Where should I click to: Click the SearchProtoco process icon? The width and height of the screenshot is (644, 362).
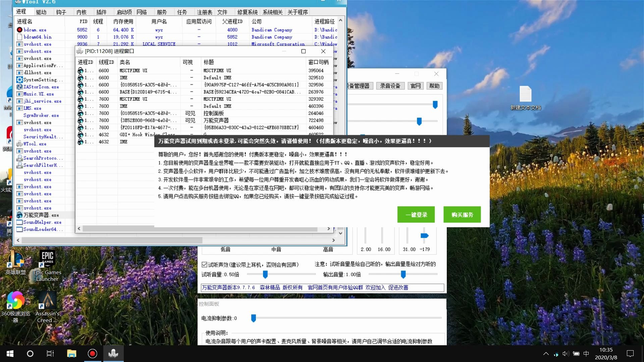[19, 158]
